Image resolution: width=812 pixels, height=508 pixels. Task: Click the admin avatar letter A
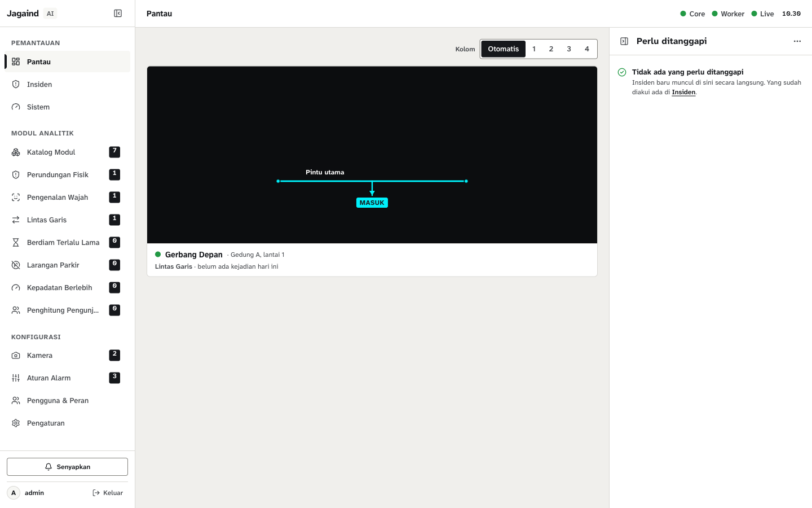pos(14,493)
